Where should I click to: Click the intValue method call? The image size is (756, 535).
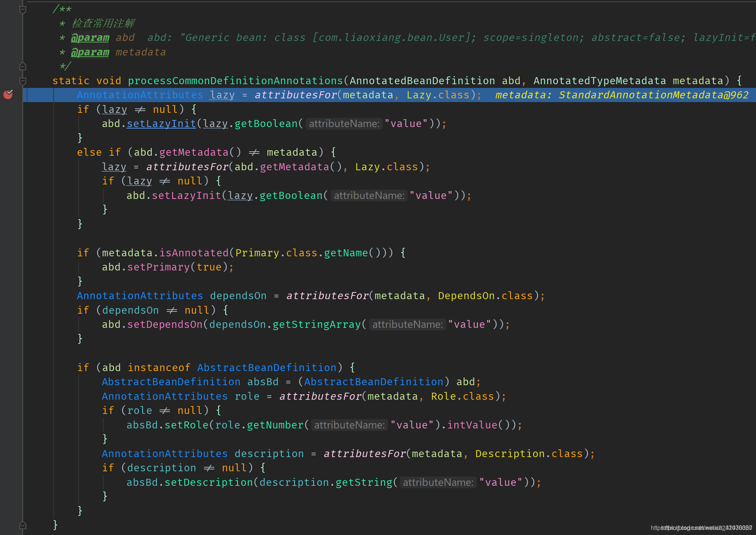point(472,425)
